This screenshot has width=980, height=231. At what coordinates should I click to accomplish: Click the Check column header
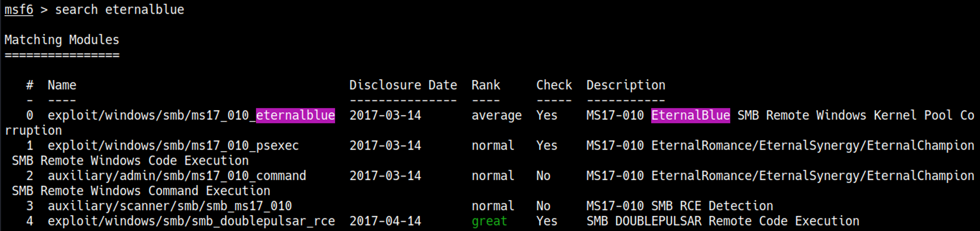554,85
